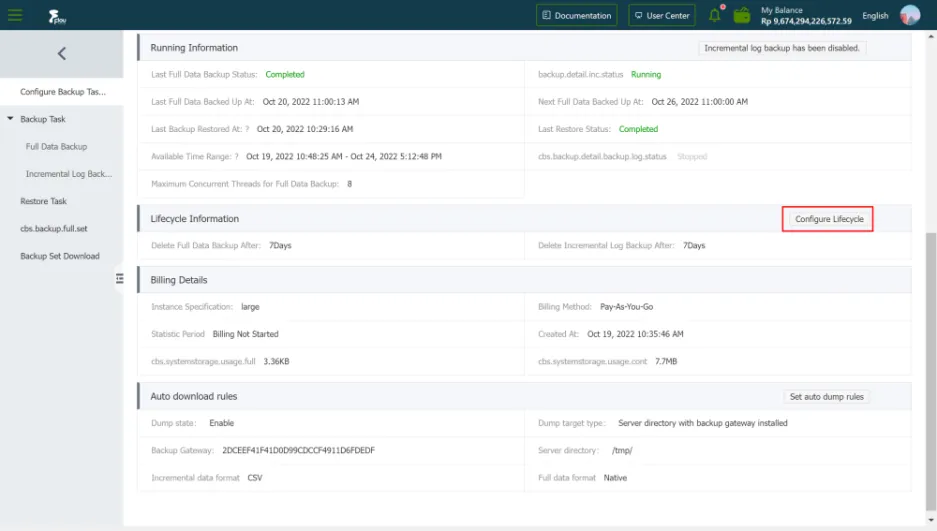Click the sidebar collapse handle icon
Image resolution: width=937 pixels, height=531 pixels.
coord(119,279)
